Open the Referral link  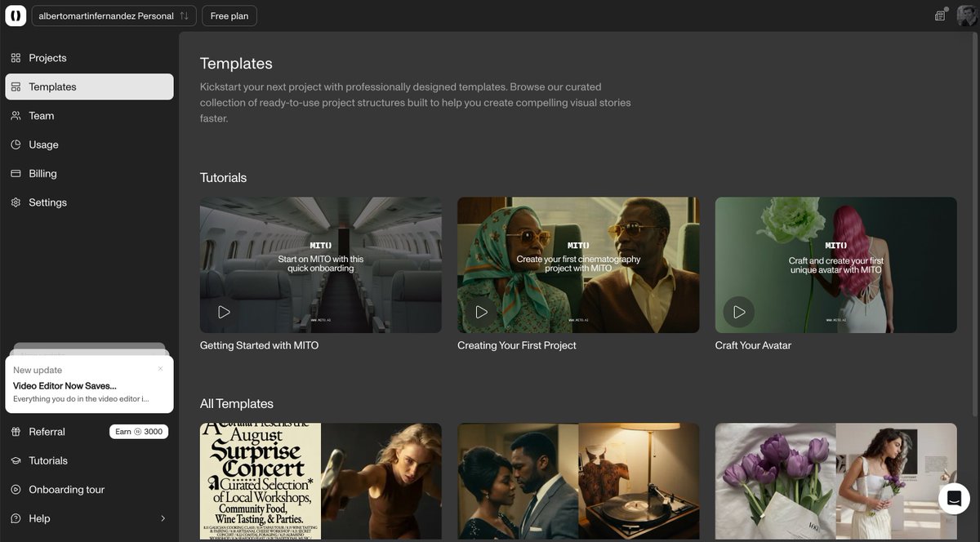pos(47,432)
